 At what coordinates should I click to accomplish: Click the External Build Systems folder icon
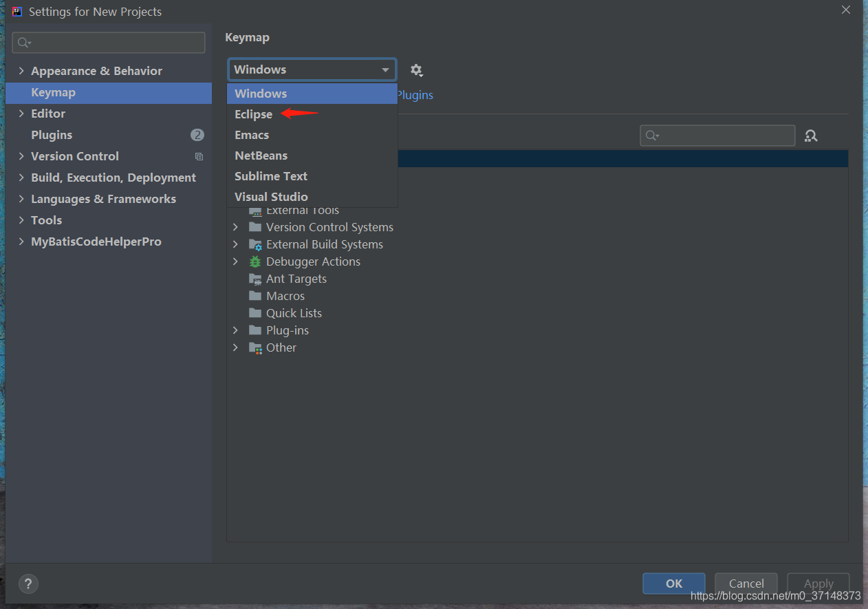coord(255,244)
